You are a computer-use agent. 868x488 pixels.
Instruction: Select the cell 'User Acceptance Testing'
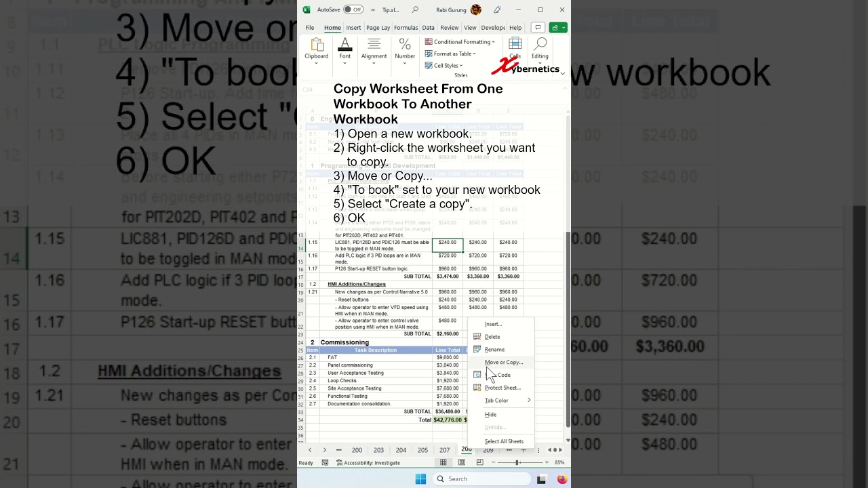tap(376, 373)
